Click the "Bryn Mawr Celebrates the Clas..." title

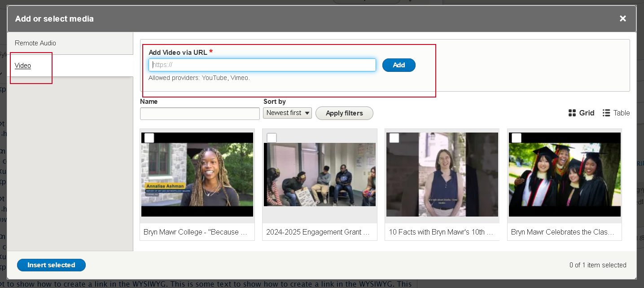[x=563, y=232]
